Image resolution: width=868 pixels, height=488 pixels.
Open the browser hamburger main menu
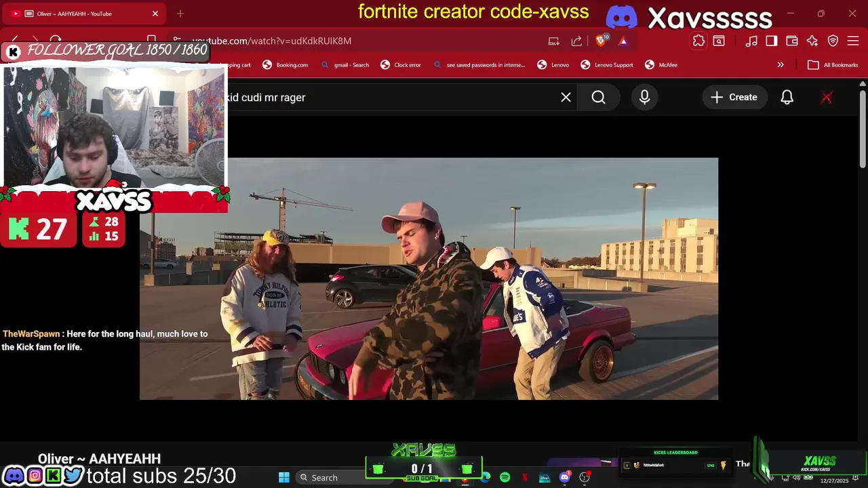pyautogui.click(x=853, y=41)
